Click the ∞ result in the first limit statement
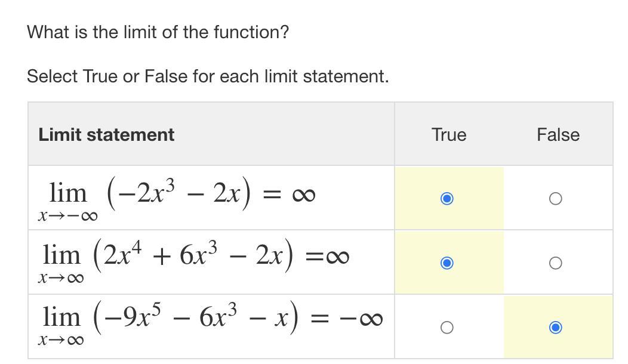 pyautogui.click(x=304, y=195)
